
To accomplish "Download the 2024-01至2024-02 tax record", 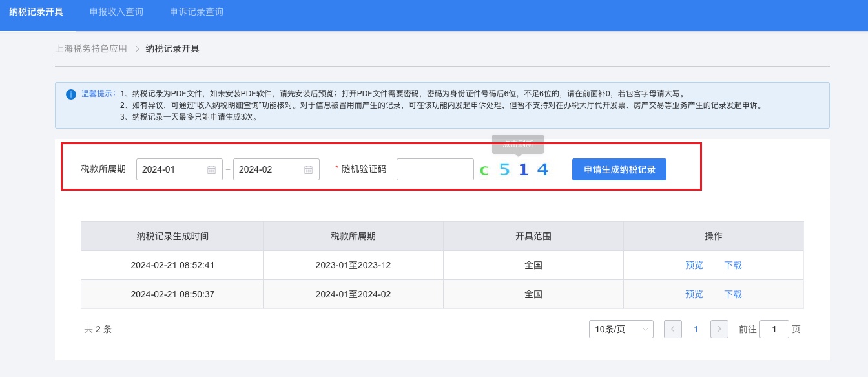I will (732, 294).
